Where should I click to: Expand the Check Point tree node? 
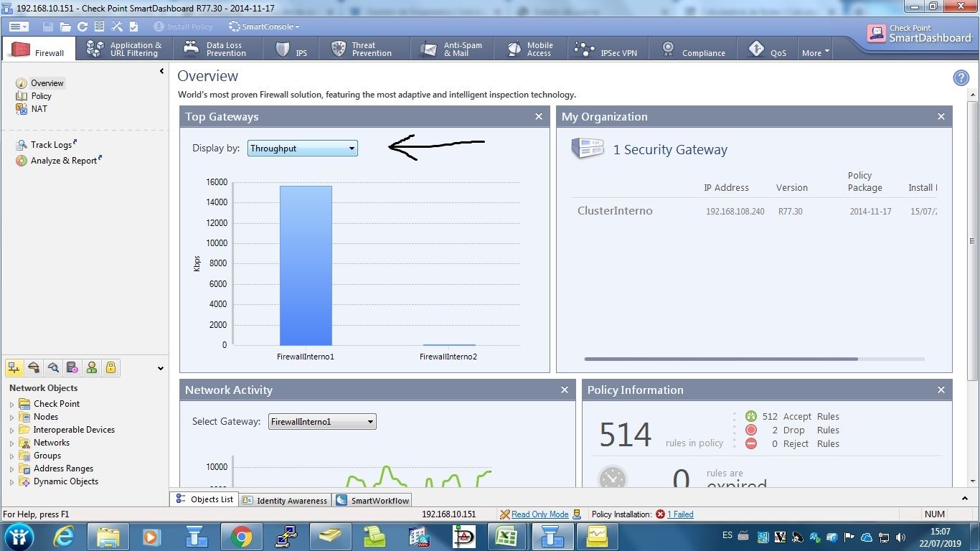(x=11, y=405)
